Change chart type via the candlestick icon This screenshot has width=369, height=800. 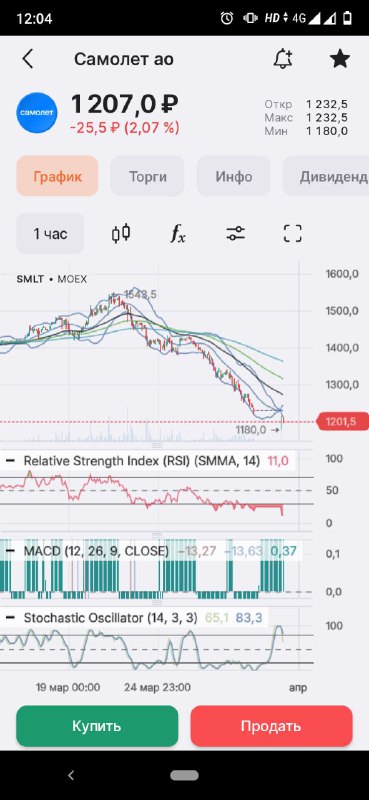point(121,234)
